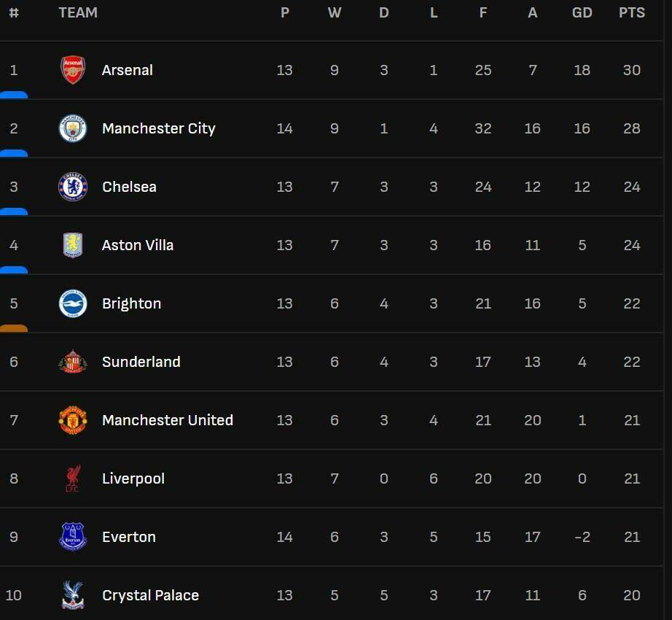This screenshot has width=672, height=620.
Task: Select the Chelsea club badge
Action: coord(73,187)
